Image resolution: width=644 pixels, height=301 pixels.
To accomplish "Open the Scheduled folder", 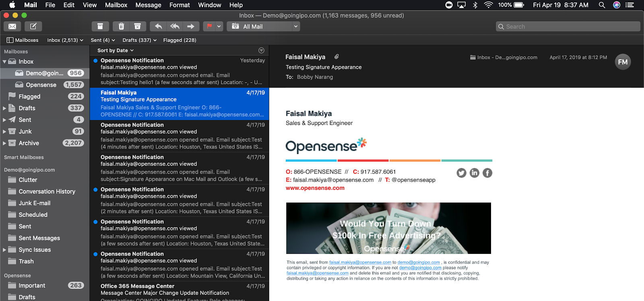I will [45, 215].
